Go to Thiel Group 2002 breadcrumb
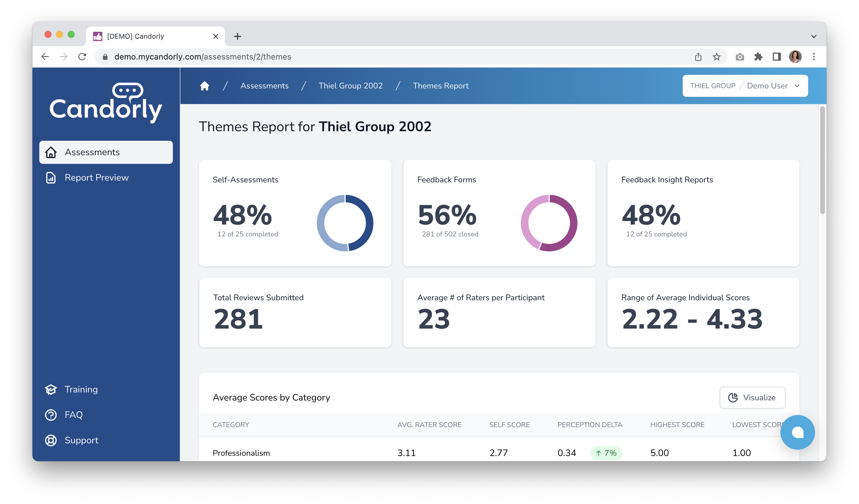This screenshot has width=859, height=504. (350, 86)
